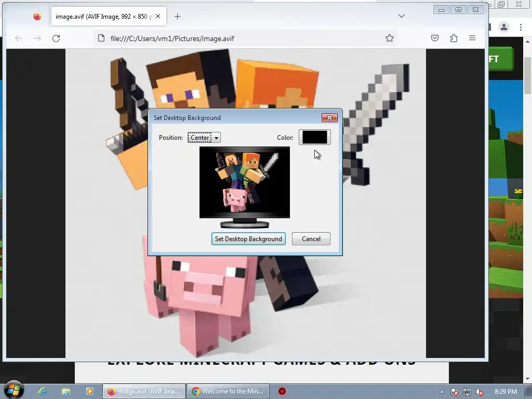
Task: Open the list all tabs chevron
Action: pos(402,16)
